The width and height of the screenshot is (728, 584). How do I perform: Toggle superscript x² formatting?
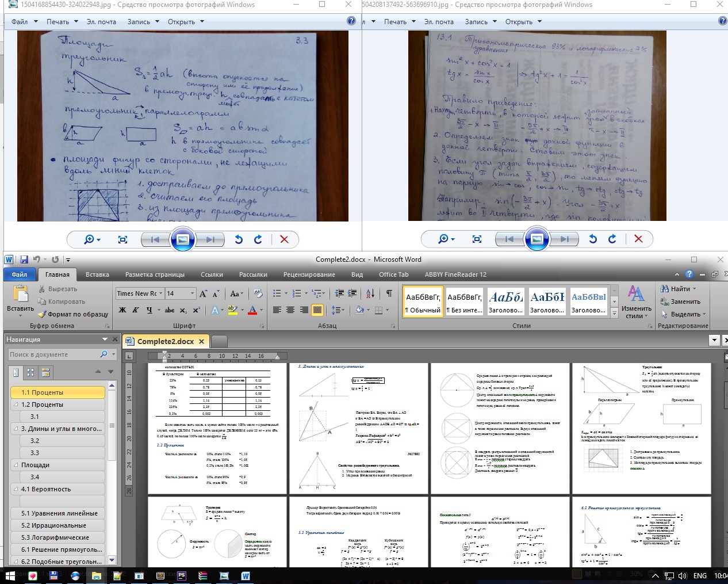(197, 310)
